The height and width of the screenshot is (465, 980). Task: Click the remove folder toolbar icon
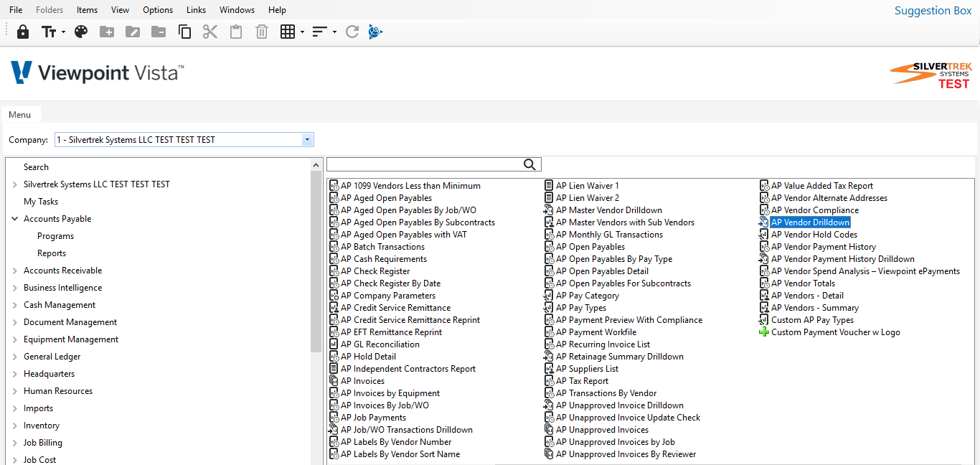pos(159,32)
